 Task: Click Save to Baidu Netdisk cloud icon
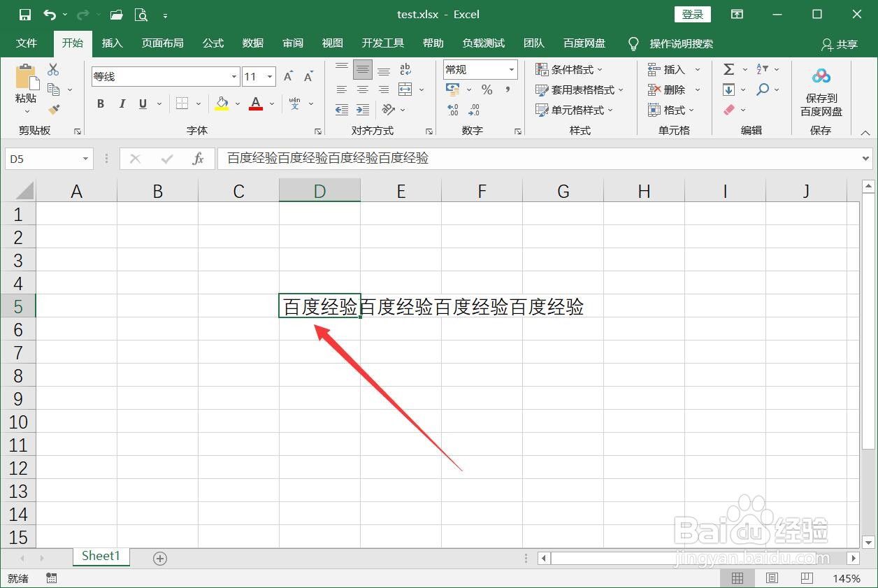pos(821,76)
